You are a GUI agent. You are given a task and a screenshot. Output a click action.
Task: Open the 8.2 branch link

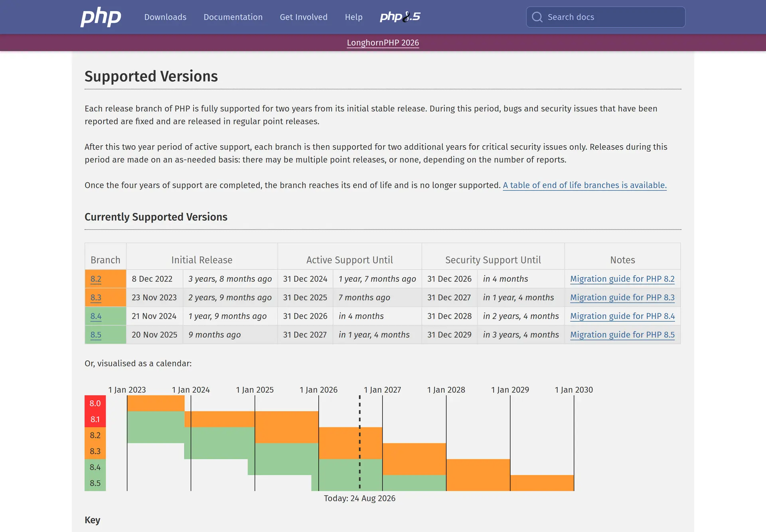click(96, 279)
